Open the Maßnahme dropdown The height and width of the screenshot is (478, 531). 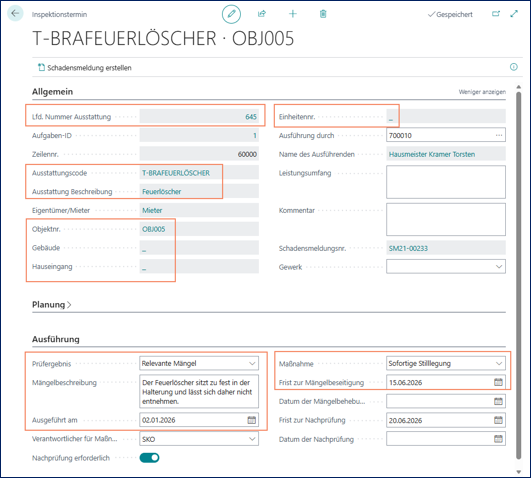coord(446,363)
